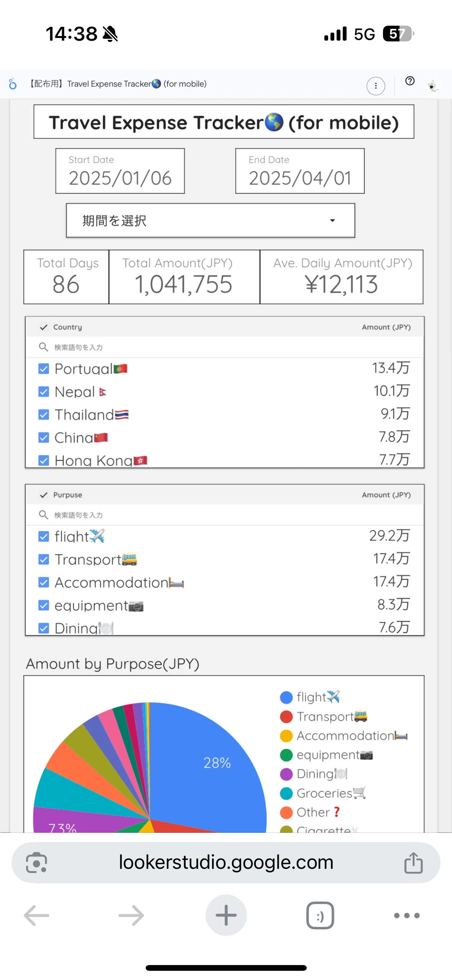This screenshot has height=980, width=452.
Task: Click the help question mark icon
Action: [409, 81]
